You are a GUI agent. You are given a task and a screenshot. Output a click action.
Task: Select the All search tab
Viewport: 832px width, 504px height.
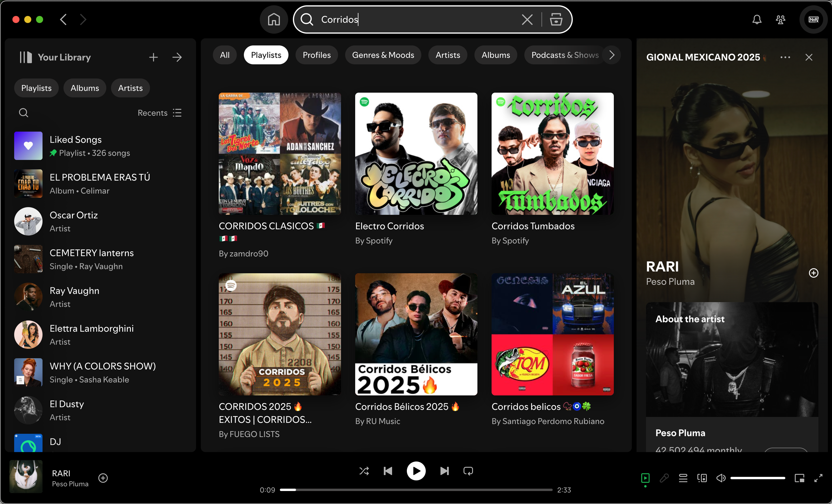coord(225,55)
